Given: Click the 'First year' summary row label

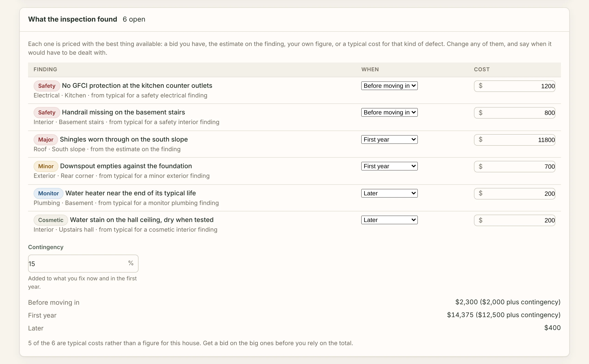Looking at the screenshot, I should pyautogui.click(x=42, y=316).
